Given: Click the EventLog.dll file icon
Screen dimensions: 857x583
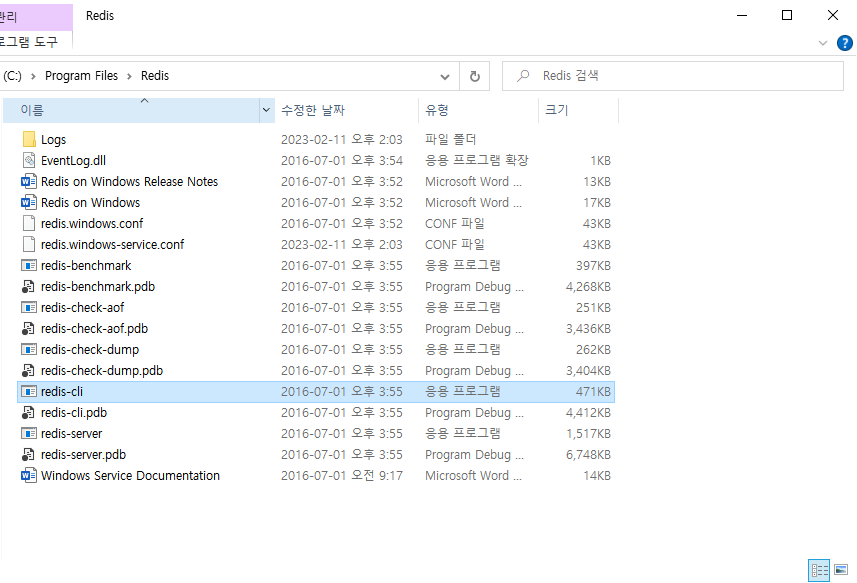Looking at the screenshot, I should tap(29, 160).
